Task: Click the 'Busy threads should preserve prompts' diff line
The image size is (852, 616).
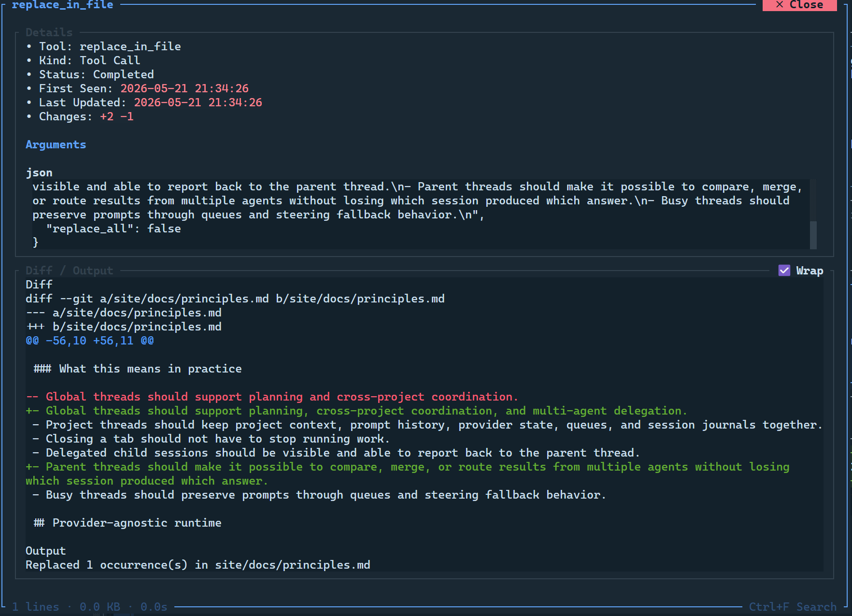Action: pos(319,495)
